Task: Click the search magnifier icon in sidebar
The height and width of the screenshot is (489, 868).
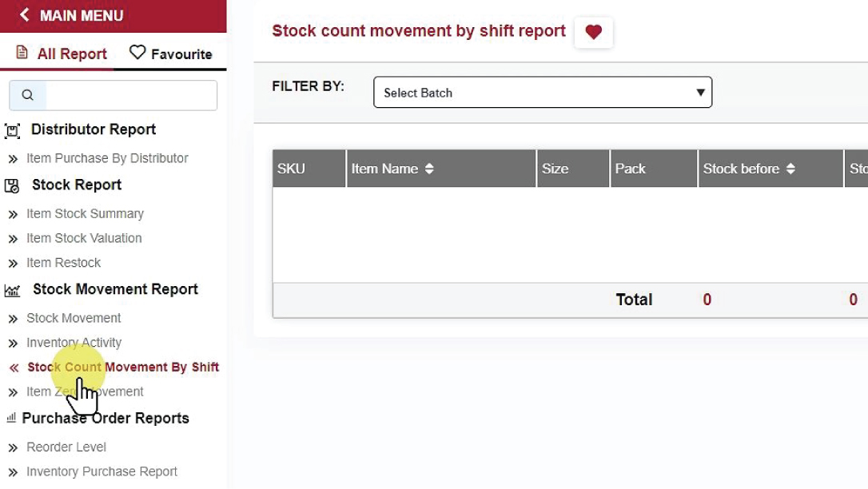Action: click(28, 95)
